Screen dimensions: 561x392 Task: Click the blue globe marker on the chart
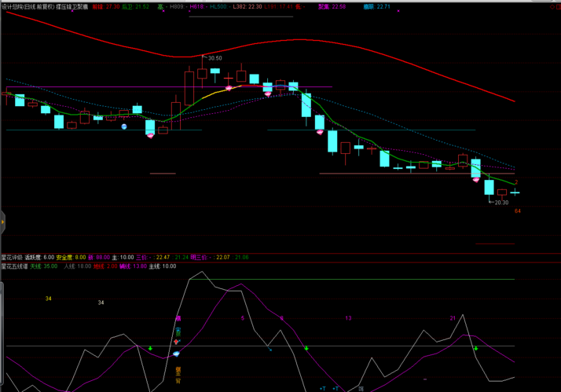(124, 126)
